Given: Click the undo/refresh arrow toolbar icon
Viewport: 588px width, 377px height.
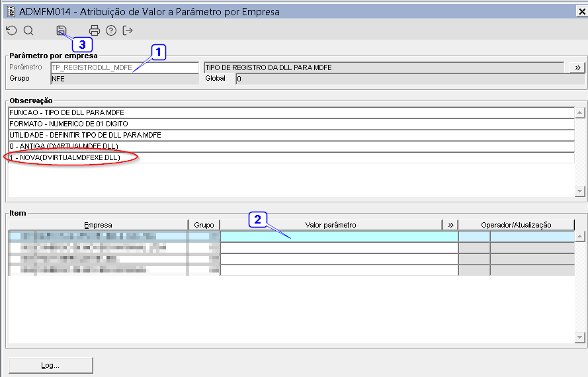Looking at the screenshot, I should tap(12, 30).
